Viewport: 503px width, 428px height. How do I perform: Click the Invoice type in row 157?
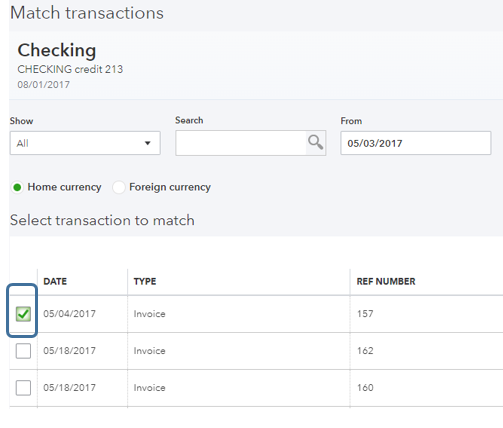pyautogui.click(x=149, y=314)
